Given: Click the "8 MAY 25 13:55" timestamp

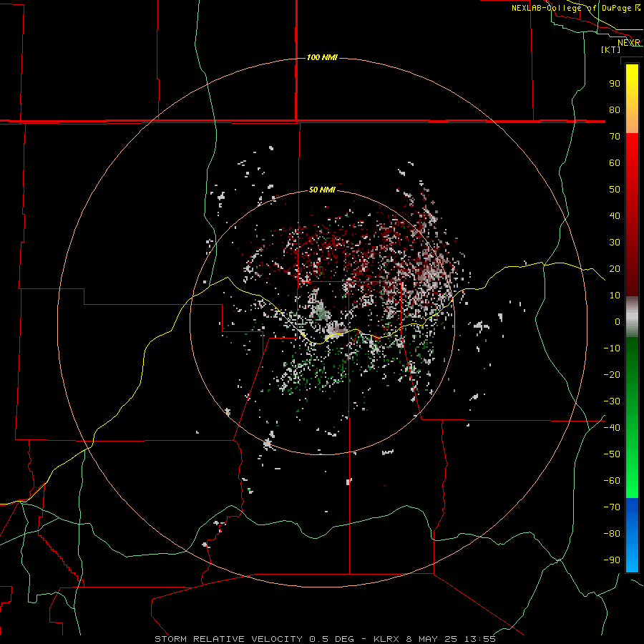Looking at the screenshot, I should 451,639.
